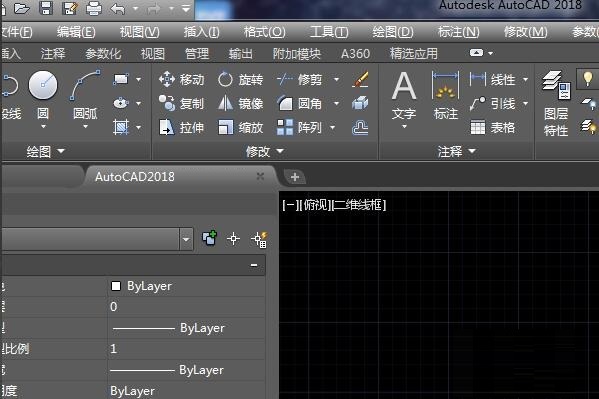599x399 pixels.
Task: Toggle the layer on/off lightbulb icon
Action: click(588, 79)
